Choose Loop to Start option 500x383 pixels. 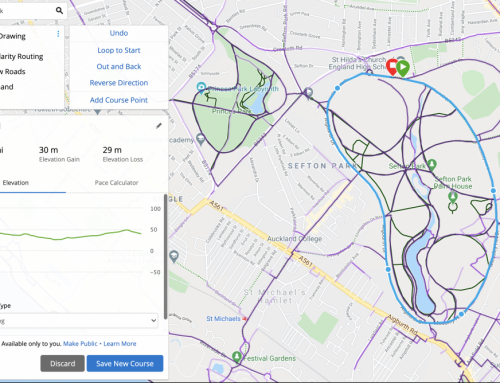119,50
